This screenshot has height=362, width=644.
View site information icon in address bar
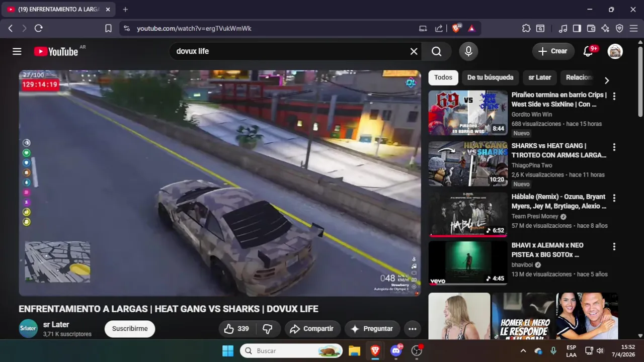point(126,29)
